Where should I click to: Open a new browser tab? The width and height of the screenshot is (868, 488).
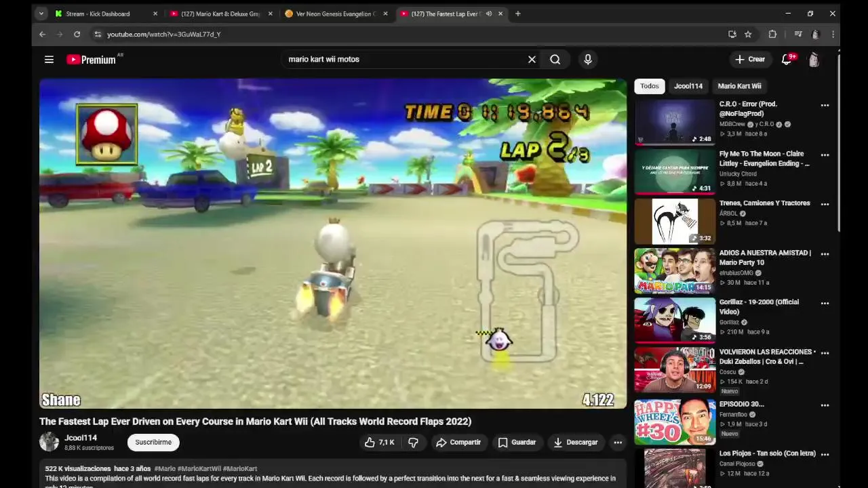(517, 14)
